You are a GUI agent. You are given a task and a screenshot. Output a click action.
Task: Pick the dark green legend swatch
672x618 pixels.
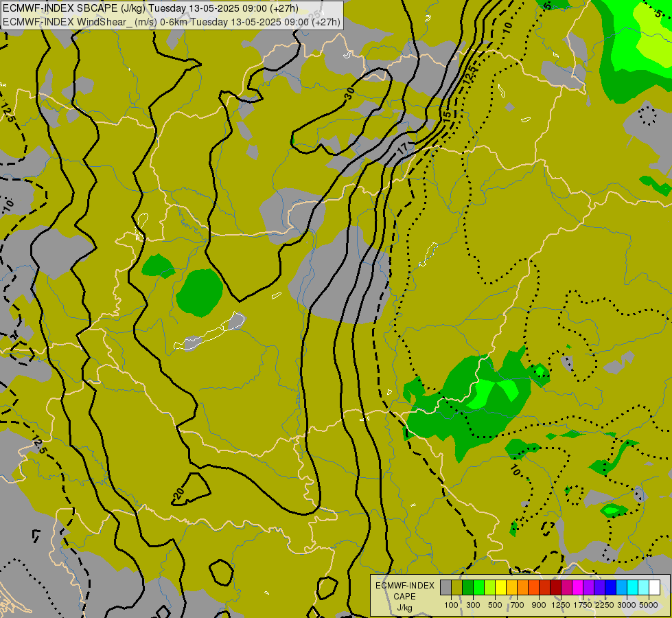[x=467, y=588]
